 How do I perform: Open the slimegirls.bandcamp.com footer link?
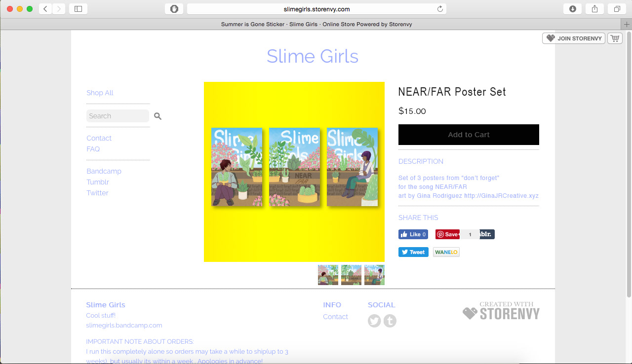coord(124,326)
